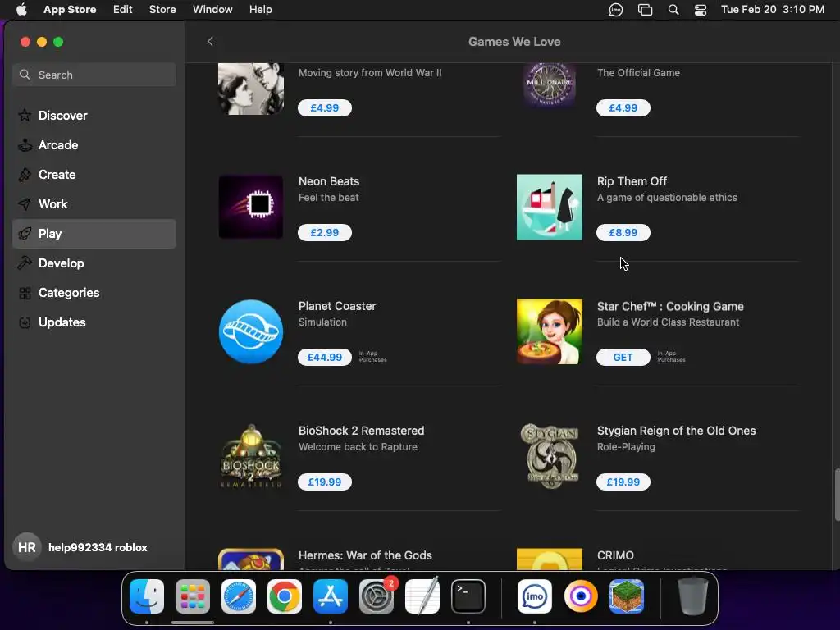Open Spotlight search in menu bar
The image size is (840, 630).
click(x=673, y=10)
